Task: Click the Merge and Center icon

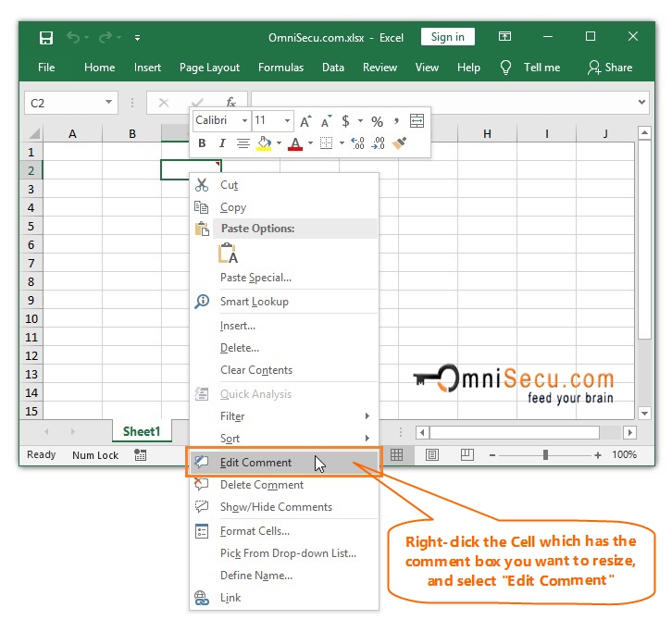Action: (x=417, y=121)
